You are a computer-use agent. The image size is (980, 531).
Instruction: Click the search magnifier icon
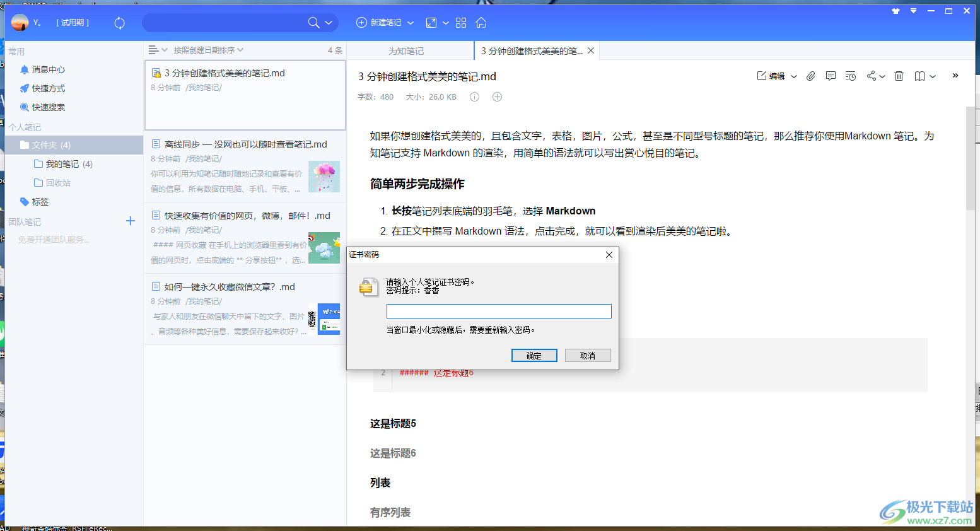pyautogui.click(x=313, y=23)
